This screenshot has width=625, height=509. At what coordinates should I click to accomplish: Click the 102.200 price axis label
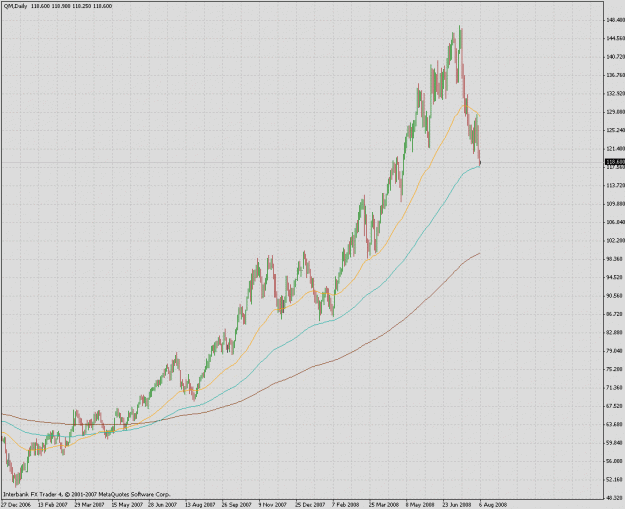616,240
